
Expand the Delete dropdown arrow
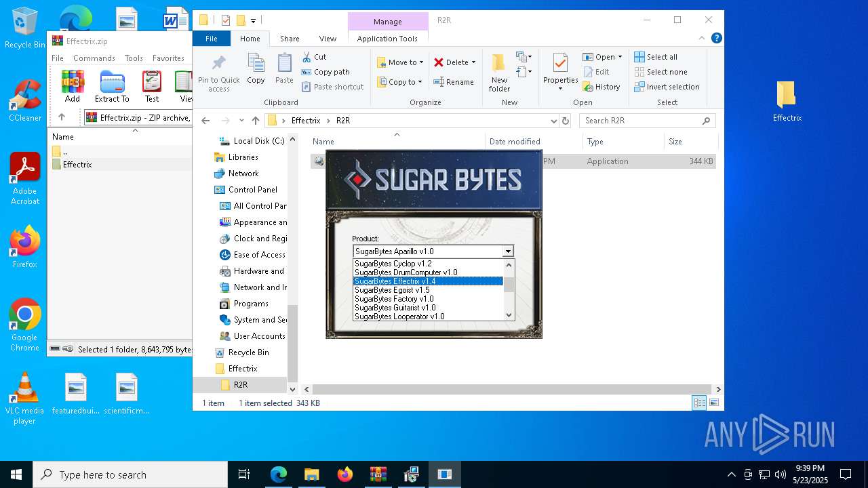[x=473, y=62]
